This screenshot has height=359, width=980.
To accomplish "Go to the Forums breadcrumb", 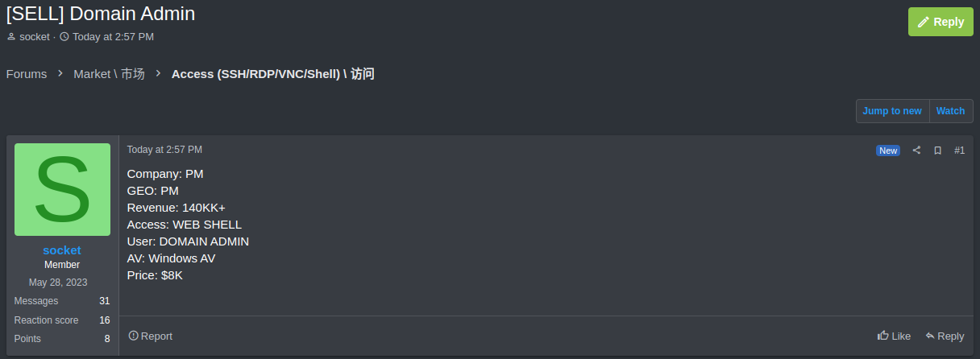I will pos(27,74).
